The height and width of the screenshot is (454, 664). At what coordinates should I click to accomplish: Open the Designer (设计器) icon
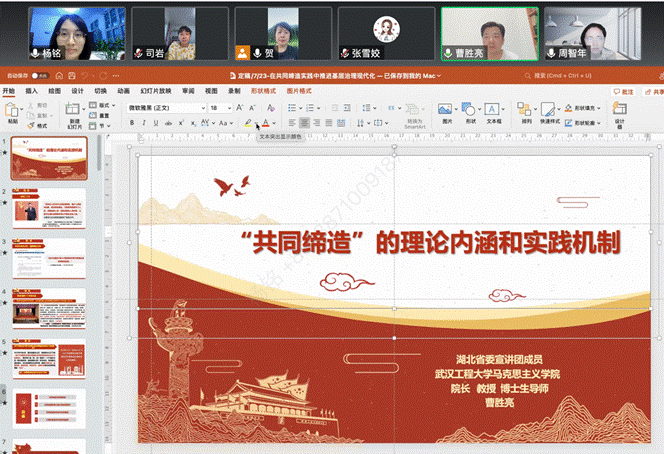(x=619, y=109)
